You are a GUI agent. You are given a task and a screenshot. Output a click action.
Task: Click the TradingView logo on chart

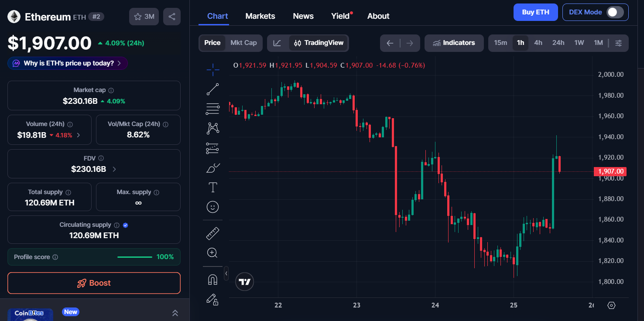click(x=245, y=282)
